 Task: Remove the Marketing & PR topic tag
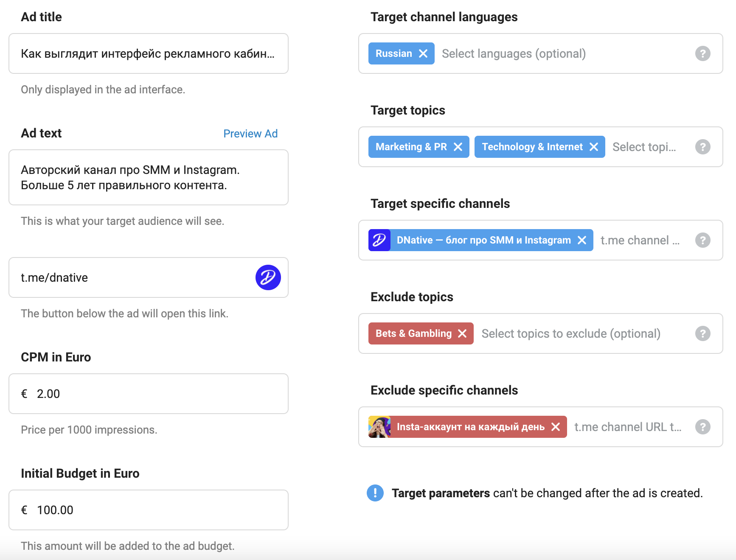coord(458,147)
